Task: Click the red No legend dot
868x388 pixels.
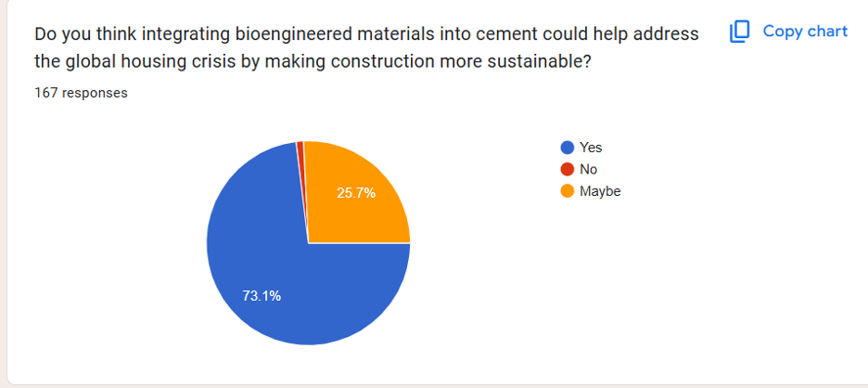Action: click(x=566, y=169)
